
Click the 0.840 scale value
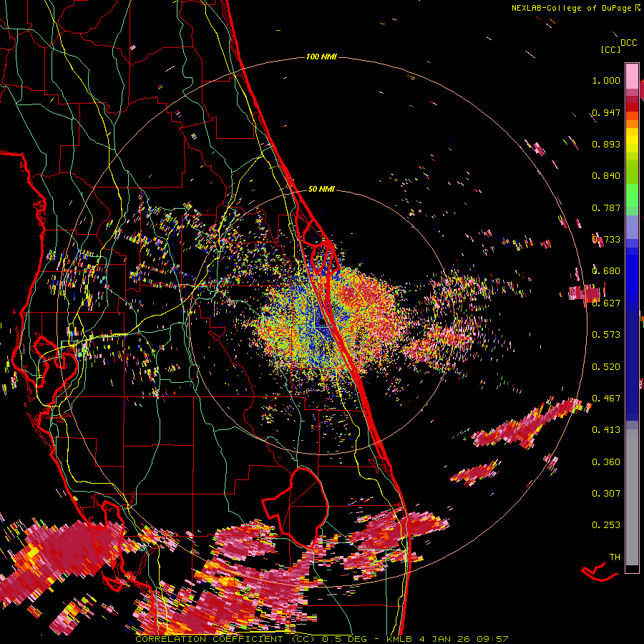[606, 176]
